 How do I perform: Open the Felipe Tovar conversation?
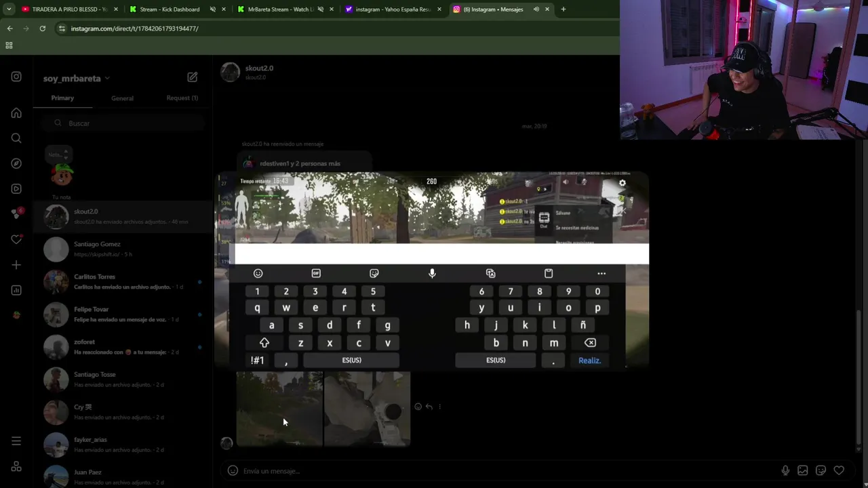pyautogui.click(x=122, y=314)
